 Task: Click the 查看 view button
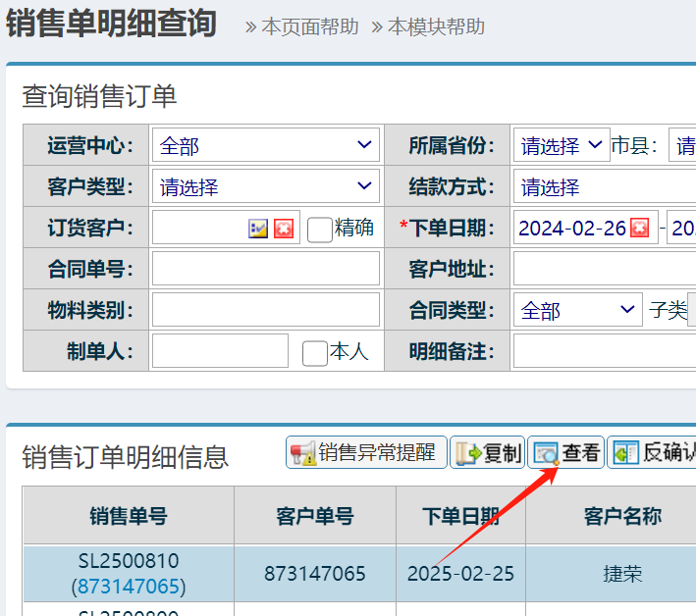pyautogui.click(x=566, y=452)
